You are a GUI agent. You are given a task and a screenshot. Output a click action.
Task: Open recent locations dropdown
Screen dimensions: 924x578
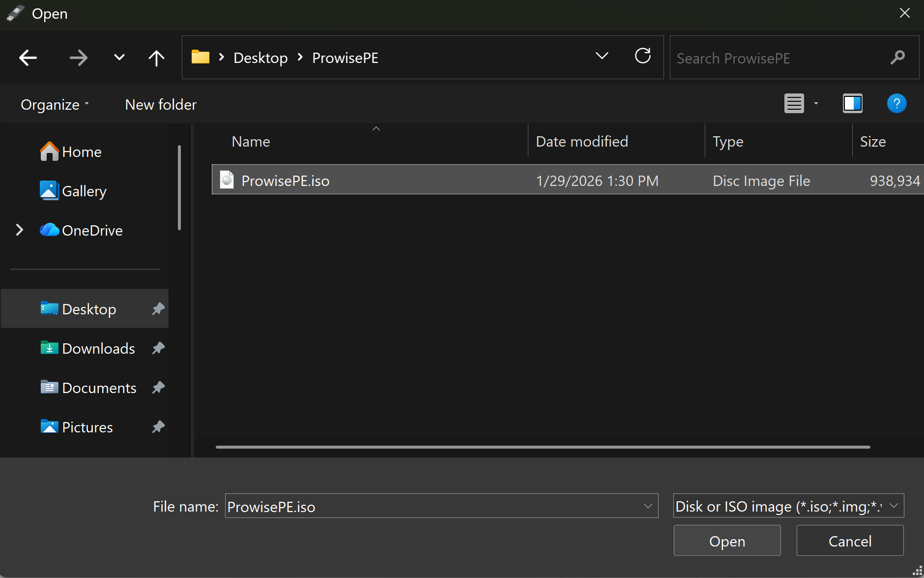coord(119,58)
